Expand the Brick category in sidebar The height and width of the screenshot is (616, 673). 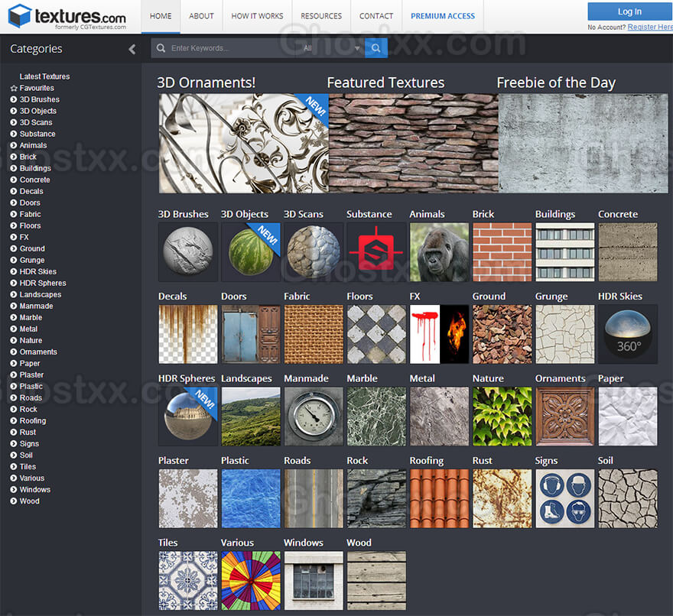(14, 157)
